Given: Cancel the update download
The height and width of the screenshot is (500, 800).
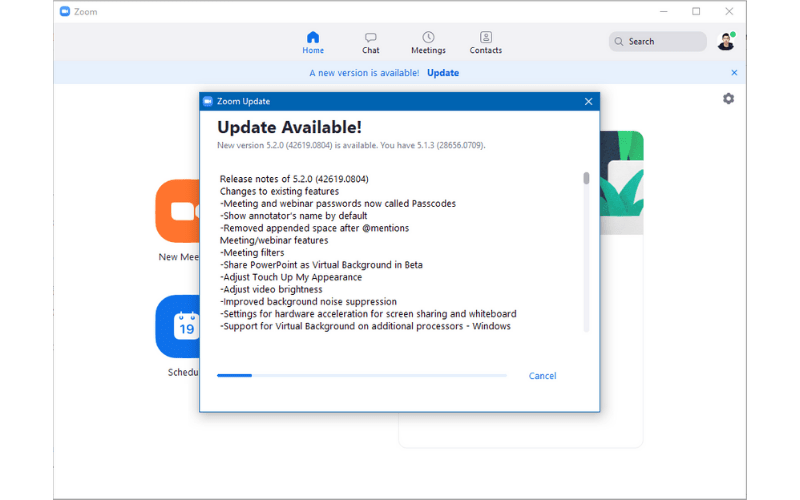Looking at the screenshot, I should (x=542, y=376).
